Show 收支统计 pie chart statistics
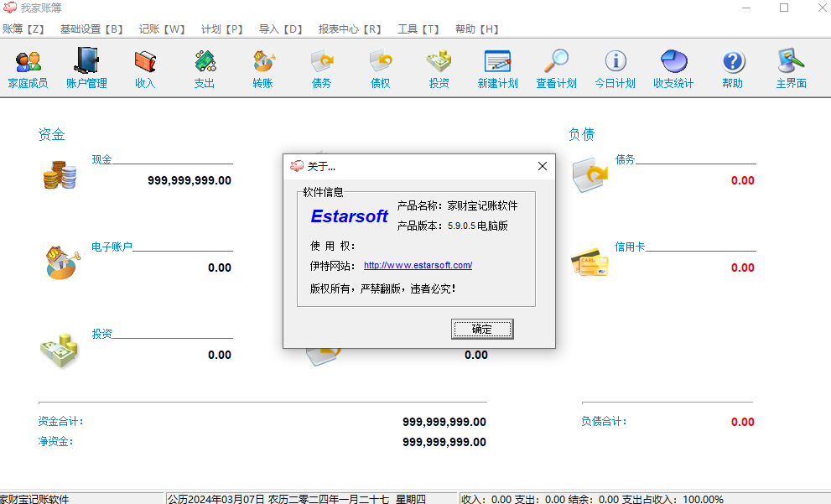This screenshot has height=504, width=831. coord(673,68)
